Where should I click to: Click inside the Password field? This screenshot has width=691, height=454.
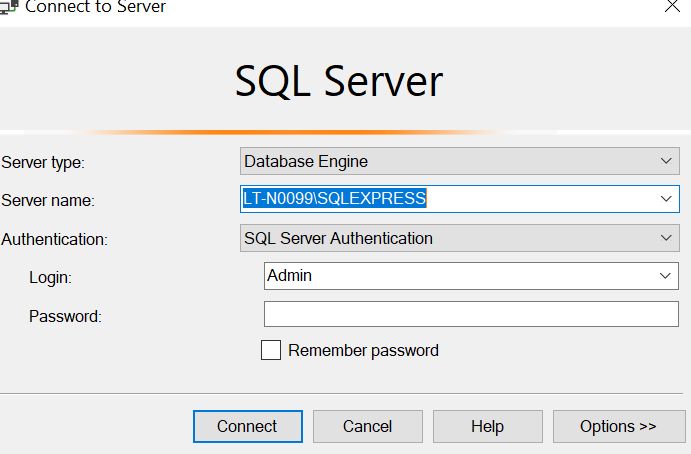pyautogui.click(x=471, y=314)
